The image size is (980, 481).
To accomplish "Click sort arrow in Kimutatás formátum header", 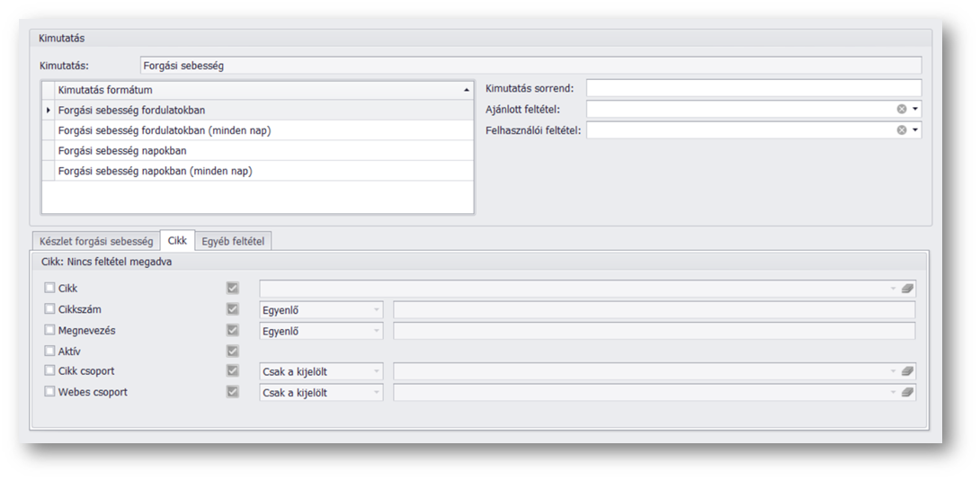I will 466,90.
